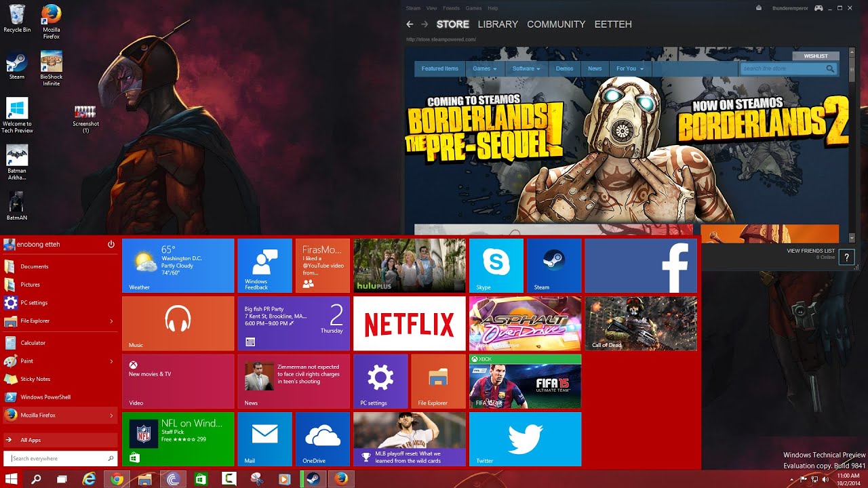Open Task View from the taskbar
The width and height of the screenshot is (868, 488).
click(x=62, y=479)
